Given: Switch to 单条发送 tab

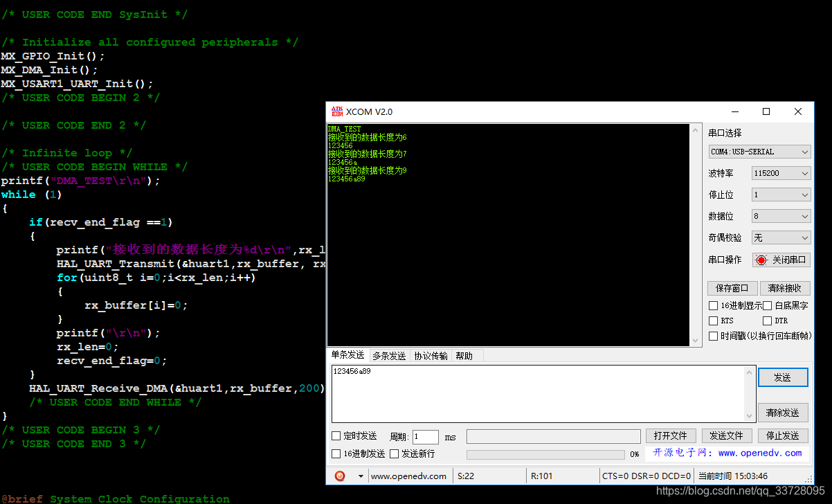Looking at the screenshot, I should tap(347, 354).
